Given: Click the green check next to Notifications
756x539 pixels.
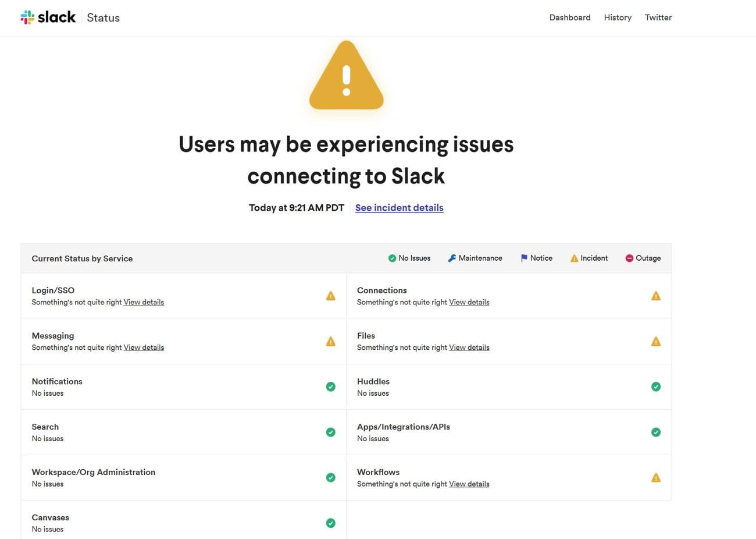Looking at the screenshot, I should click(330, 386).
